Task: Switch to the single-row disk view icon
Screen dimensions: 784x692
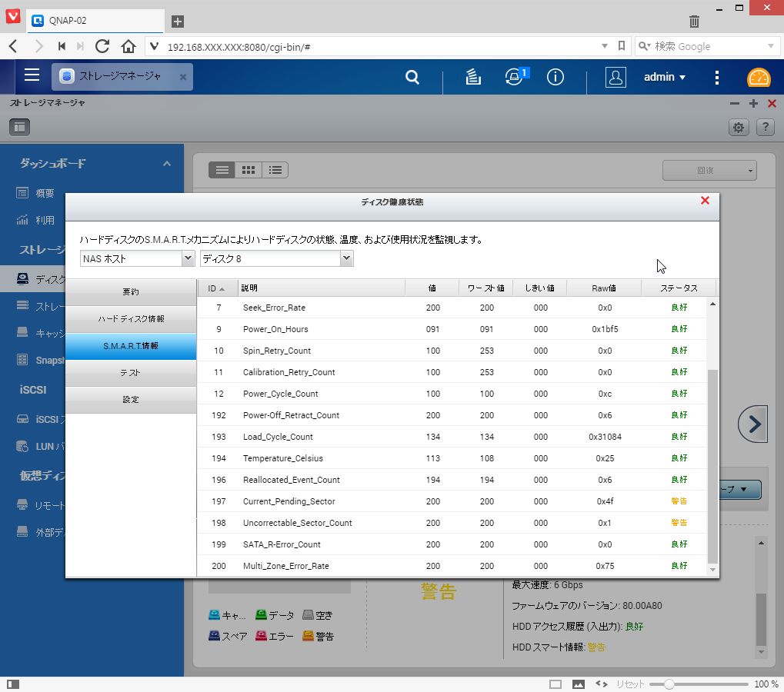Action: [x=222, y=170]
